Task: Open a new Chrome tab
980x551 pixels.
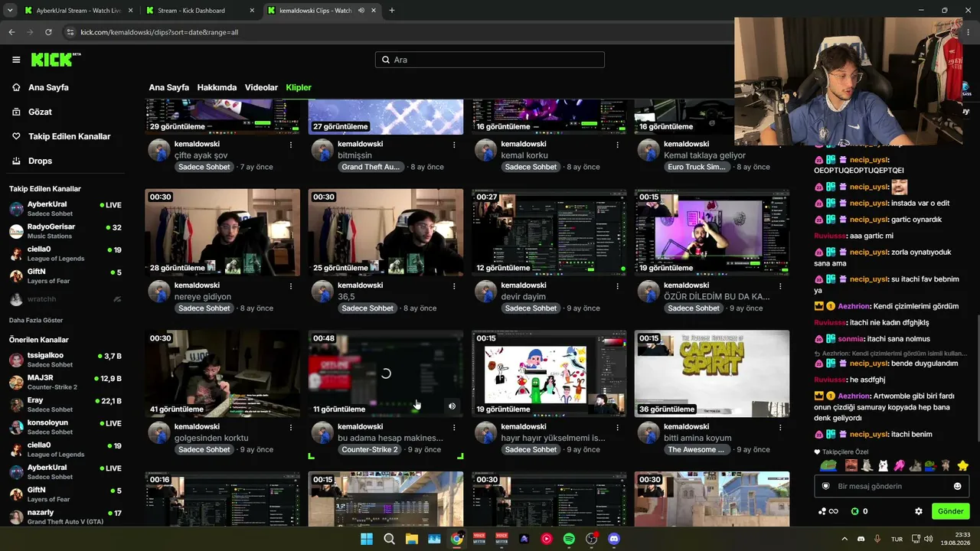Action: [x=392, y=11]
